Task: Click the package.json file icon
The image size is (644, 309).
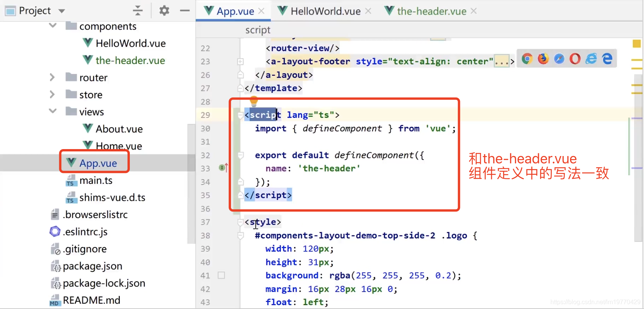Action: pos(55,266)
